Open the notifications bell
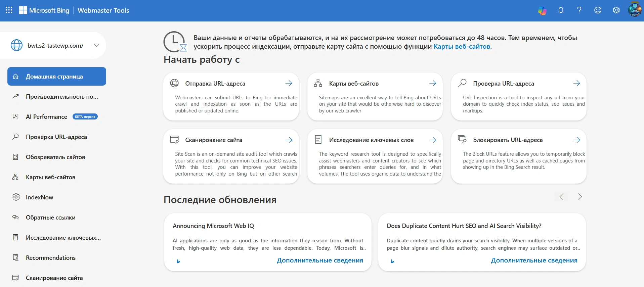This screenshot has width=644, height=287. [561, 10]
